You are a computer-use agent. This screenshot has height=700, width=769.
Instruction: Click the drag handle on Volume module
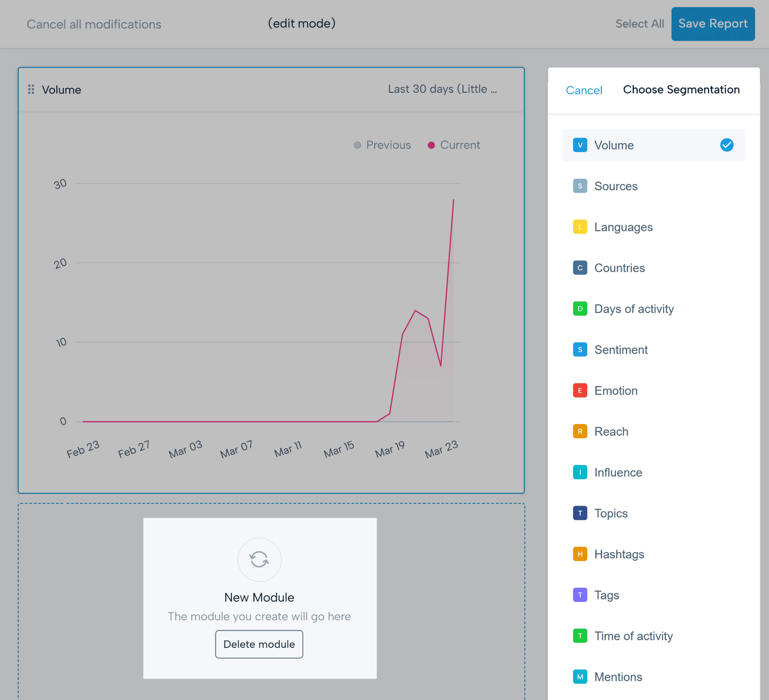[31, 89]
